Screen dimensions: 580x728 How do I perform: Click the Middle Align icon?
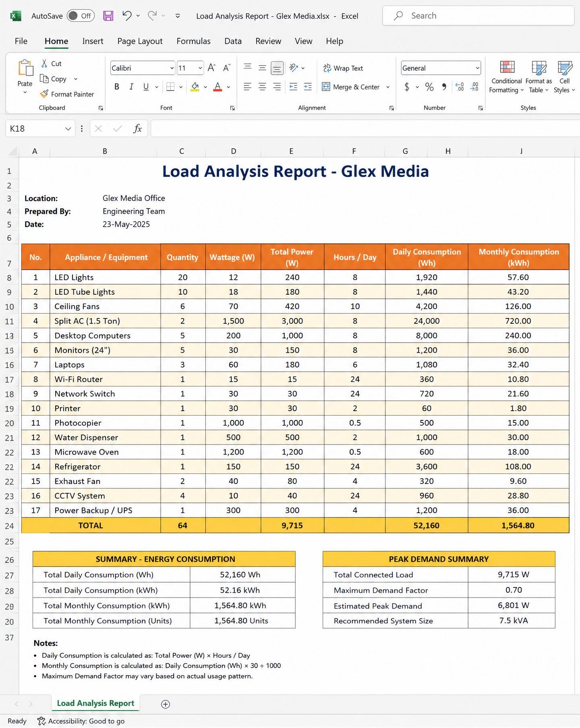[262, 68]
